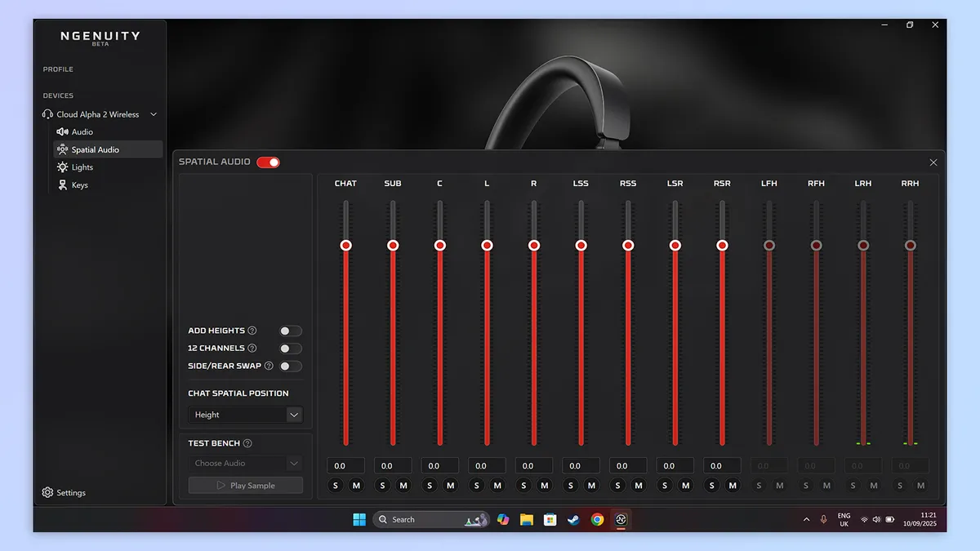
Task: Switch to the Profile section
Action: tap(58, 69)
